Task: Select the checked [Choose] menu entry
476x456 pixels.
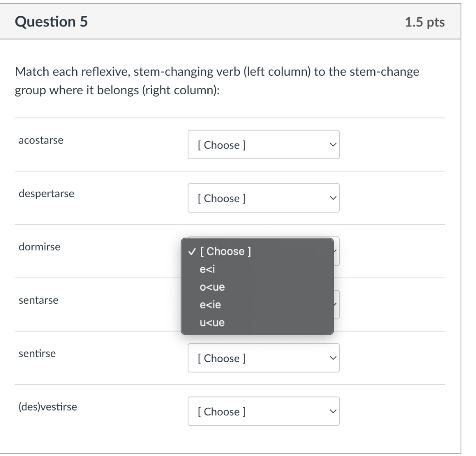Action: tap(225, 251)
